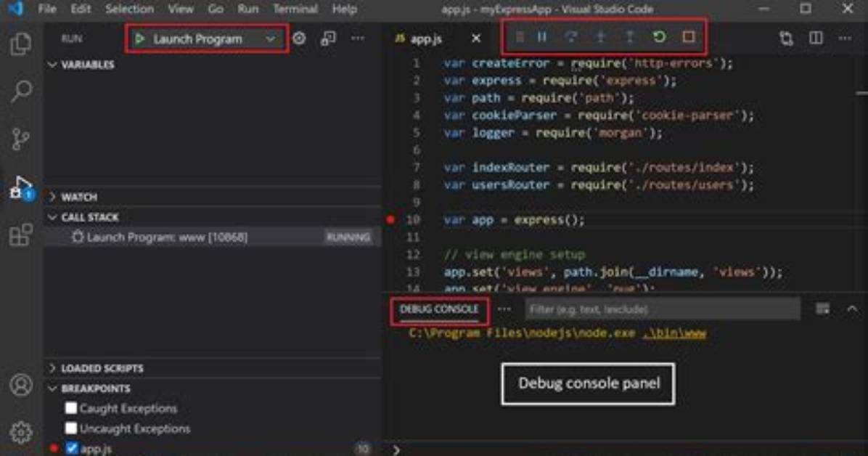Toggle breakpoint red dot on line 10
This screenshot has width=868, height=456.
click(x=390, y=219)
